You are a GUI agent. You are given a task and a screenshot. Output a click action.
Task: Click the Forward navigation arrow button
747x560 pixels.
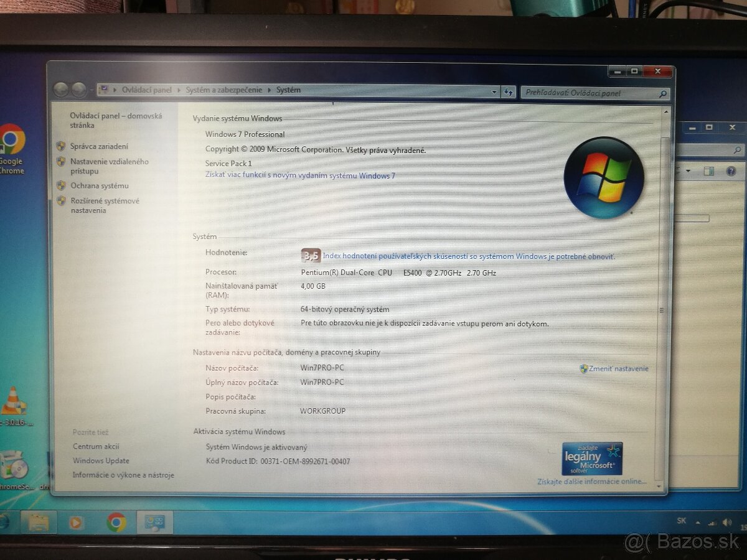78,90
